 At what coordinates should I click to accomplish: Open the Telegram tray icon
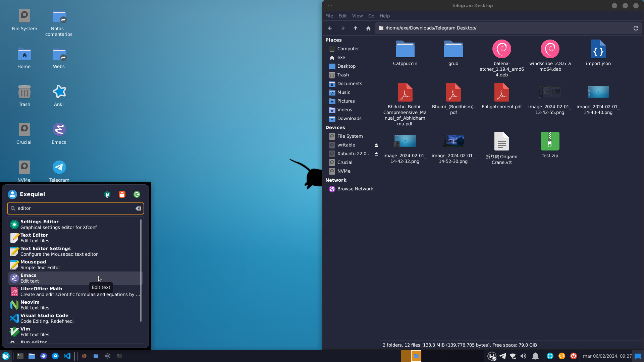[502, 356]
